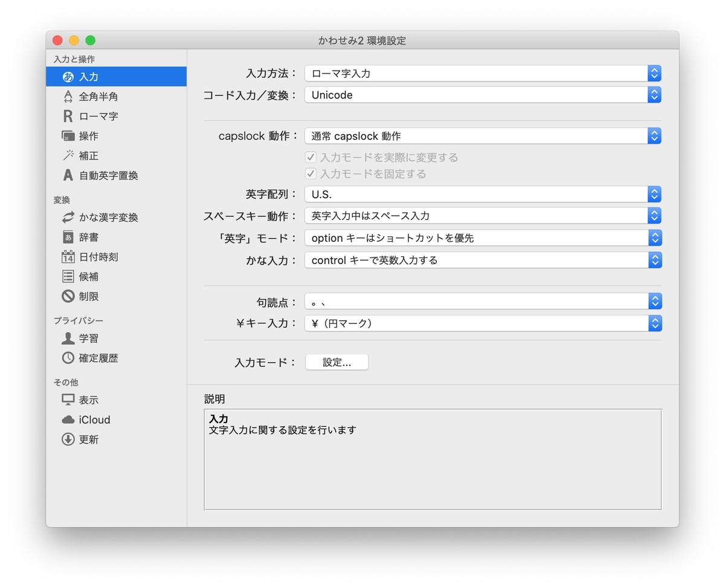Click inside the 説明 description area

click(x=433, y=459)
